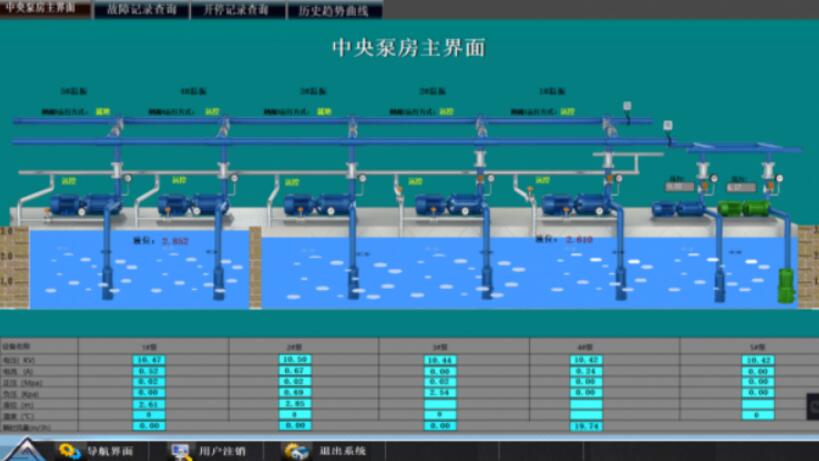Click the 用户注销 button
Screen dimensions: 819x461
click(222, 451)
